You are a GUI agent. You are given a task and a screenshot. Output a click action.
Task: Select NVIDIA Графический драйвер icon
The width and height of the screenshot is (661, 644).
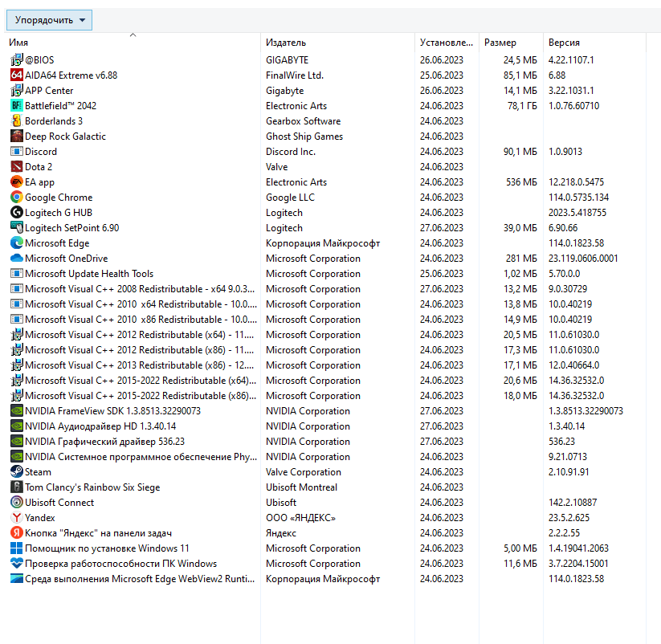click(x=16, y=442)
